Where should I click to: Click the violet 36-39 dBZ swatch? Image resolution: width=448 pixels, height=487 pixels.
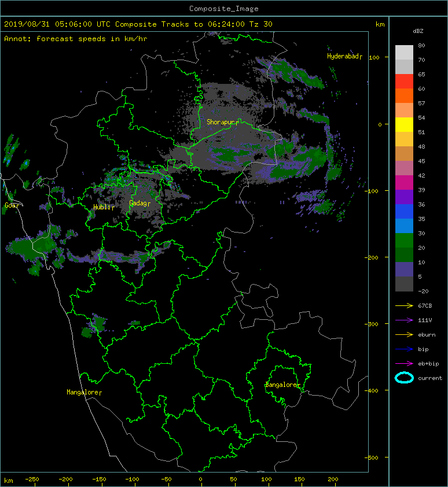tap(404, 197)
